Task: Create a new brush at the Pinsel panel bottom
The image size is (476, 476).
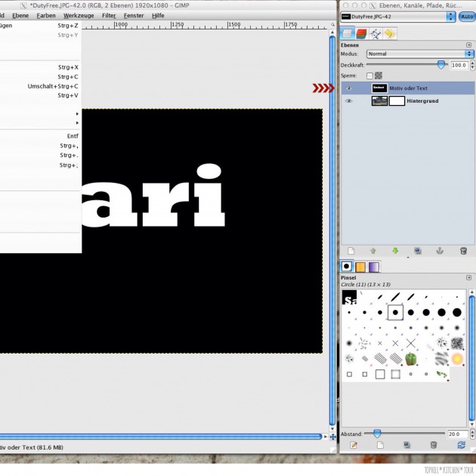Action: point(380,445)
